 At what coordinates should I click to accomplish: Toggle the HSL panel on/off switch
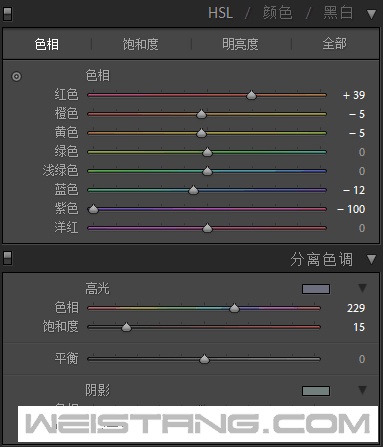(7, 14)
